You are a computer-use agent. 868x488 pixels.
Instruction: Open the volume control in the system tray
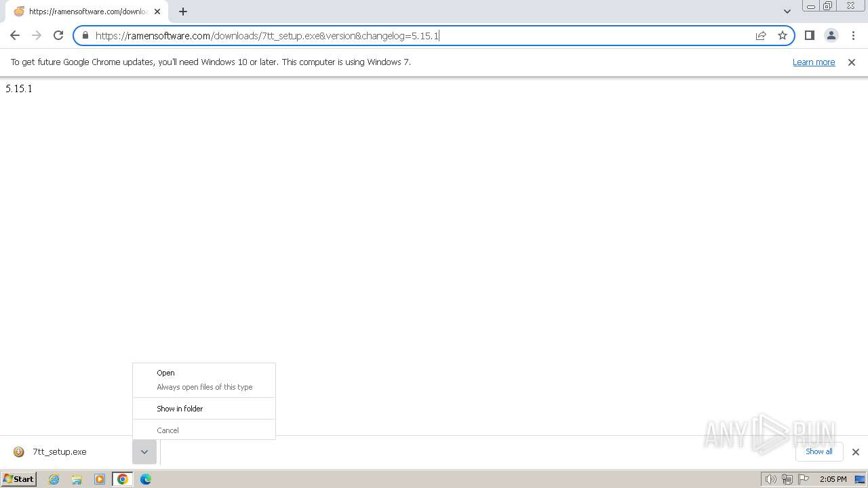click(x=770, y=479)
